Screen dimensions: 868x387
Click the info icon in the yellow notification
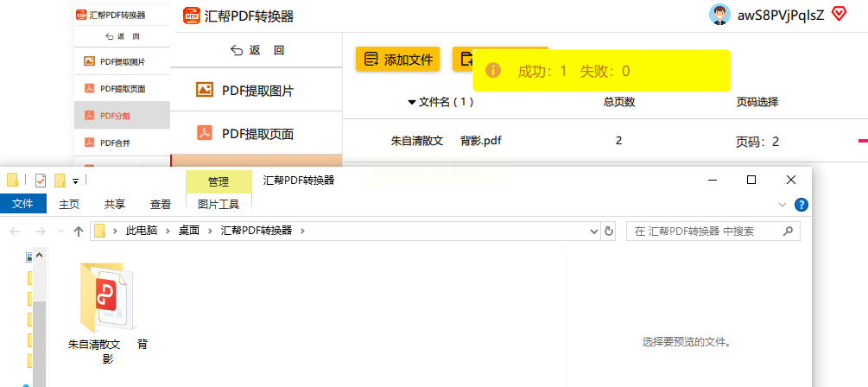pos(492,70)
